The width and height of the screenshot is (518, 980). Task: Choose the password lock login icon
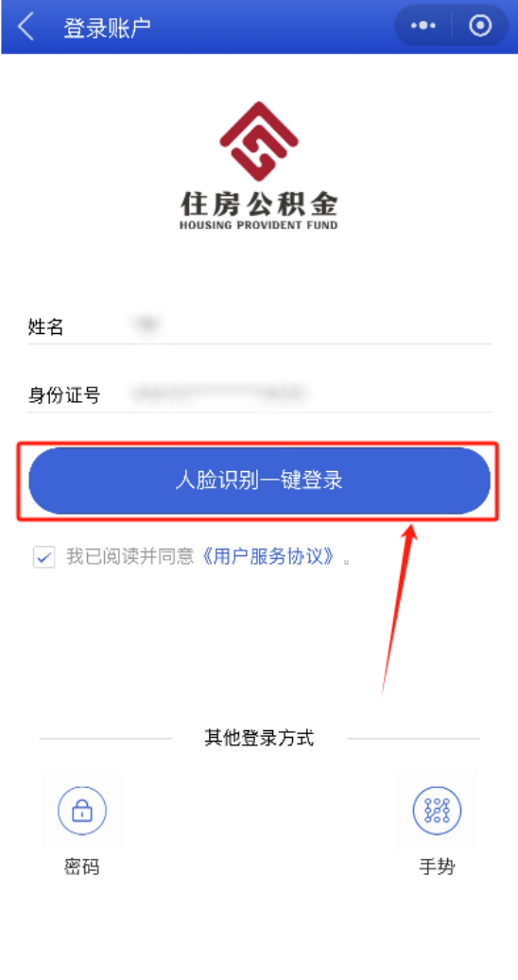82,811
